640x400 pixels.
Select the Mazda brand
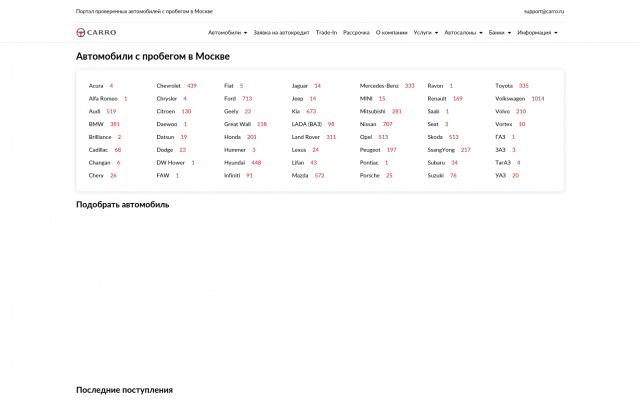coord(300,176)
